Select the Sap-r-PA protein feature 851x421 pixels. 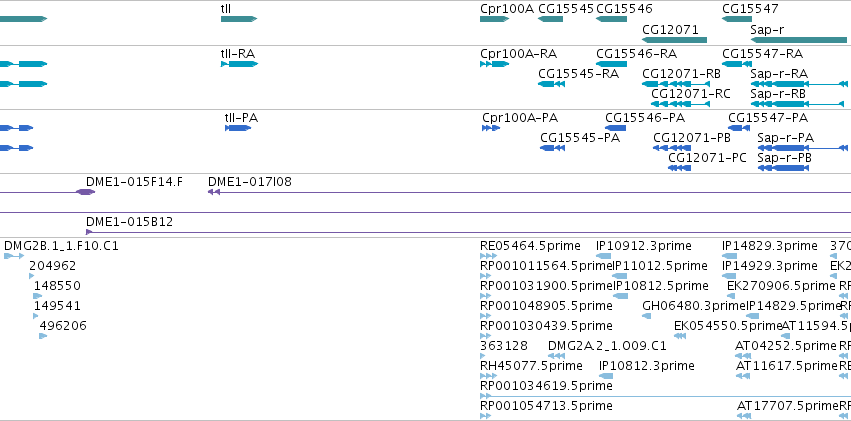point(803,148)
